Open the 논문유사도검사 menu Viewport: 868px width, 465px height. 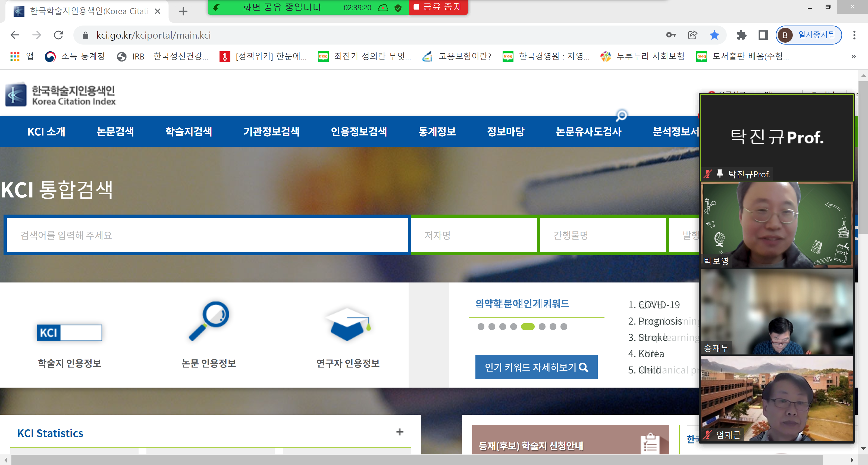coord(589,131)
